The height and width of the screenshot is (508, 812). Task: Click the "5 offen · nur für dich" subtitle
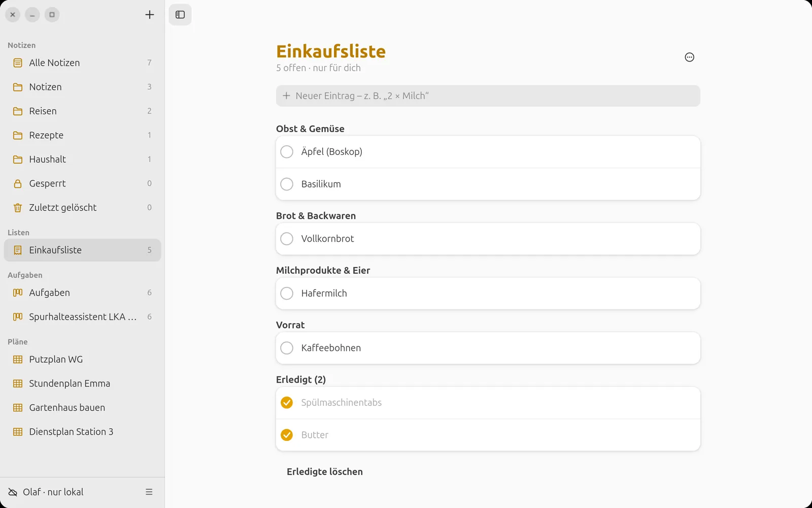click(318, 68)
